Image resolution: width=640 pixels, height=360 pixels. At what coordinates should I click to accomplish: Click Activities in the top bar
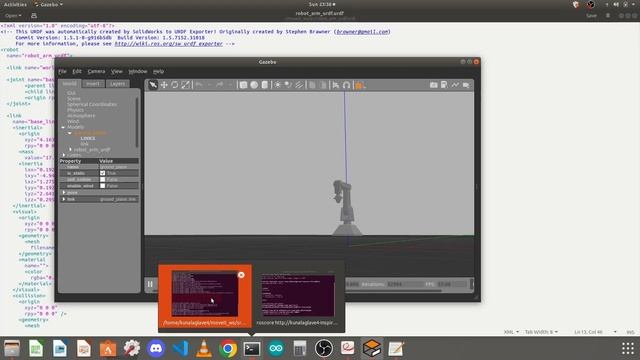tap(15, 4)
